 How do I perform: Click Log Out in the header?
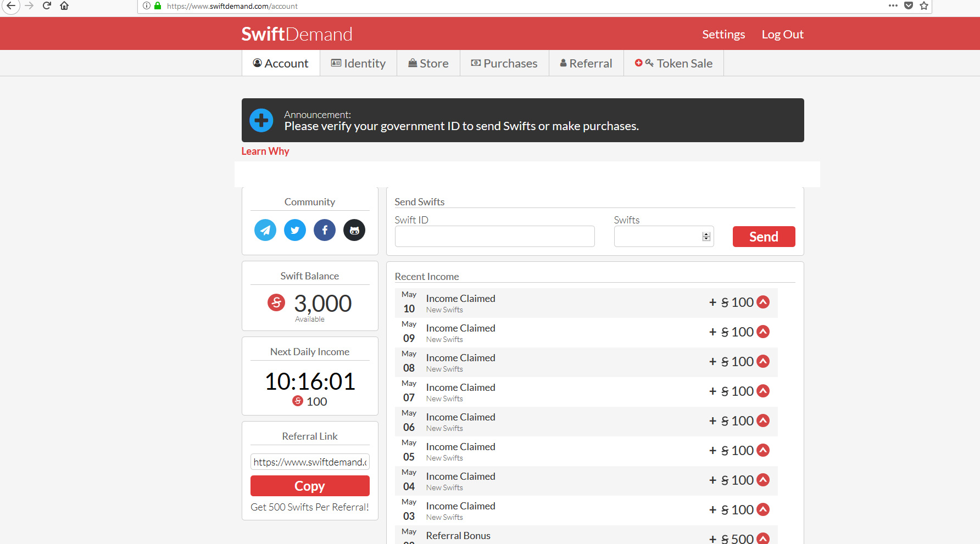coord(782,34)
